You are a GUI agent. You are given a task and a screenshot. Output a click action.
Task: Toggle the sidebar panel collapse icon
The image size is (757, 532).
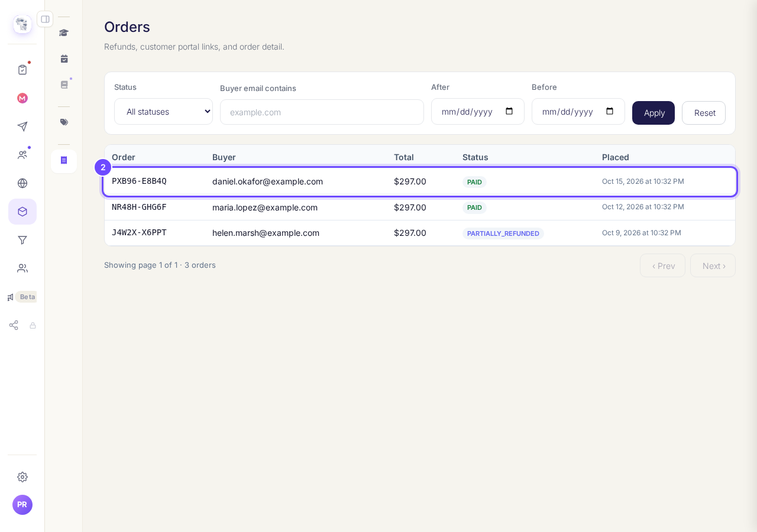45,19
